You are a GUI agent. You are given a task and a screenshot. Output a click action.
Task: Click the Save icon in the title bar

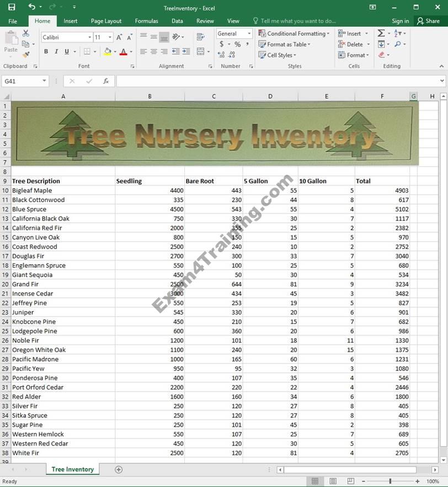pos(12,7)
